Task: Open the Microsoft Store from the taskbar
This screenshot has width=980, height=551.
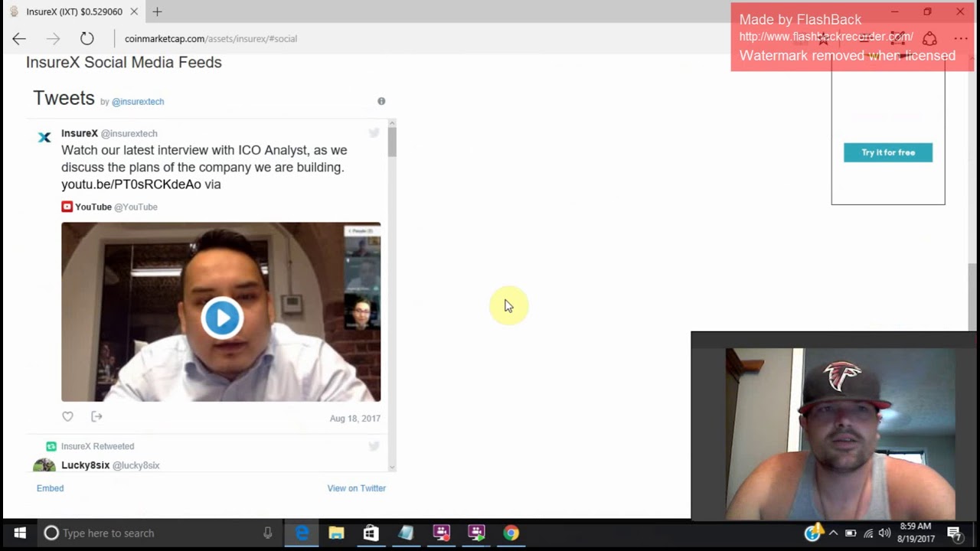Action: coord(371,533)
